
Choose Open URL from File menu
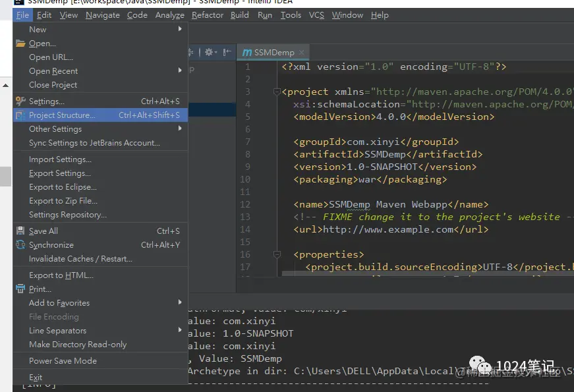click(100, 57)
